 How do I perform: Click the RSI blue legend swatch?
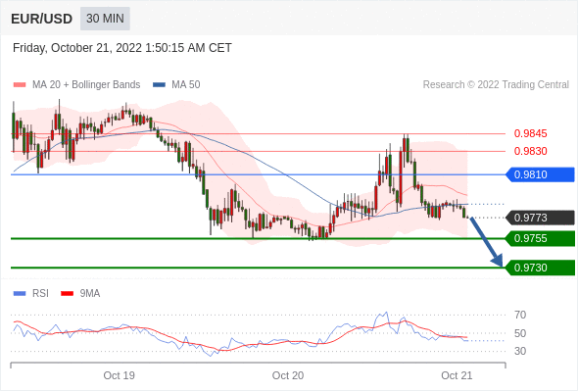pyautogui.click(x=20, y=294)
